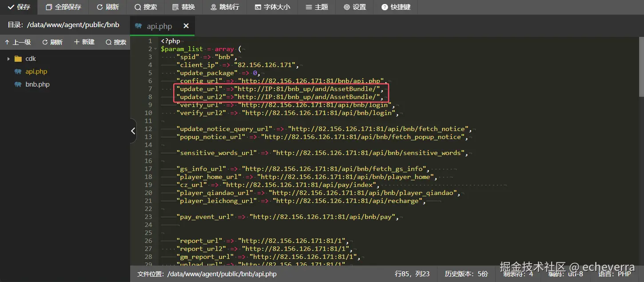
Task: Click "sensitive_words_url" on line 15
Action: [x=216, y=153]
